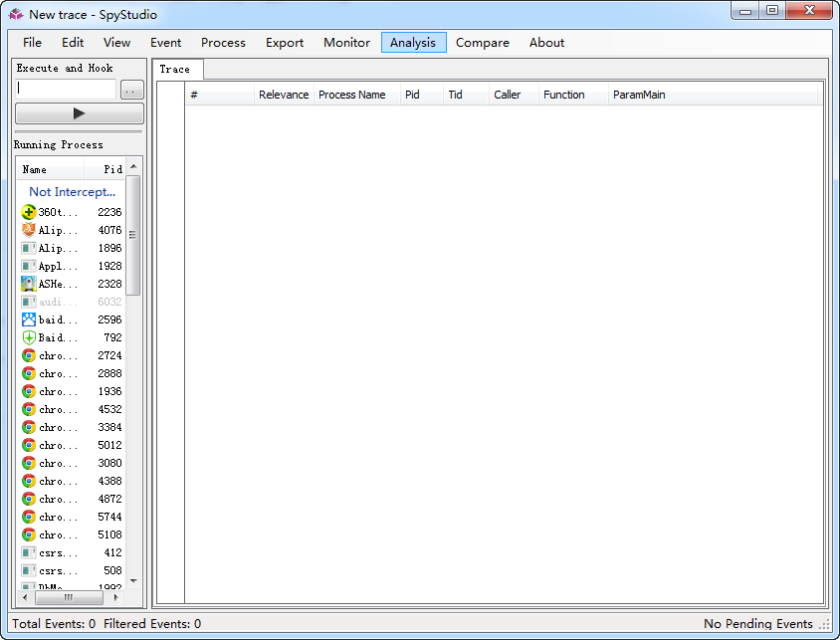Click the horizontal scroll right arrow
This screenshot has height=640, width=840.
(116, 597)
